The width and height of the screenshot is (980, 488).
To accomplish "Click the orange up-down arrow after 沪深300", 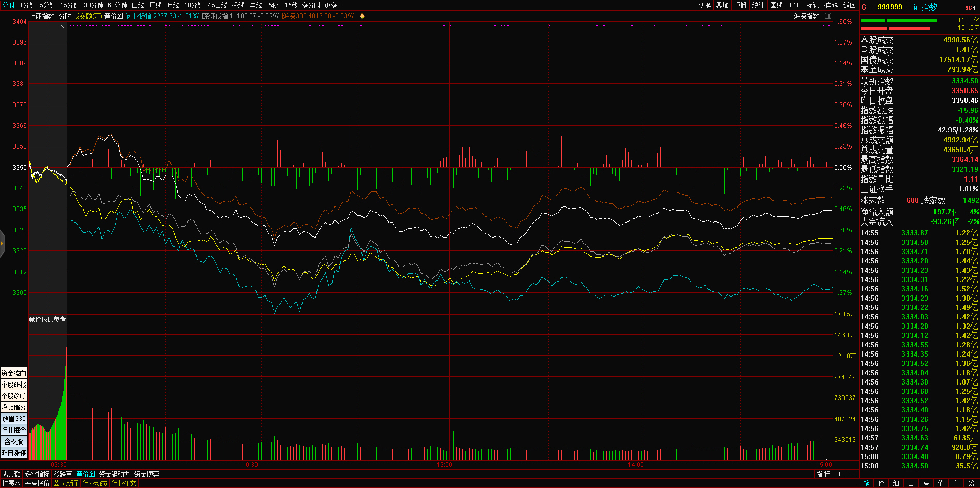I will coord(362,16).
